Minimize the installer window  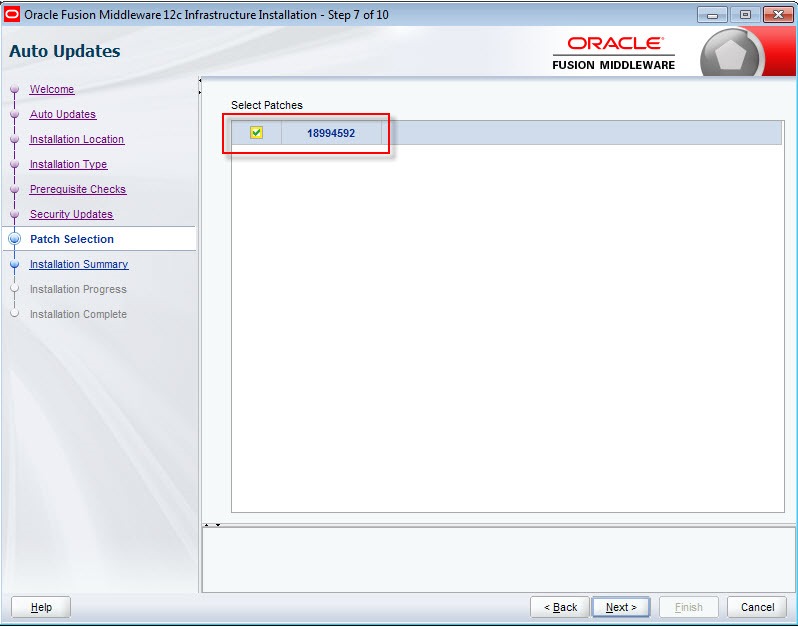pos(712,15)
